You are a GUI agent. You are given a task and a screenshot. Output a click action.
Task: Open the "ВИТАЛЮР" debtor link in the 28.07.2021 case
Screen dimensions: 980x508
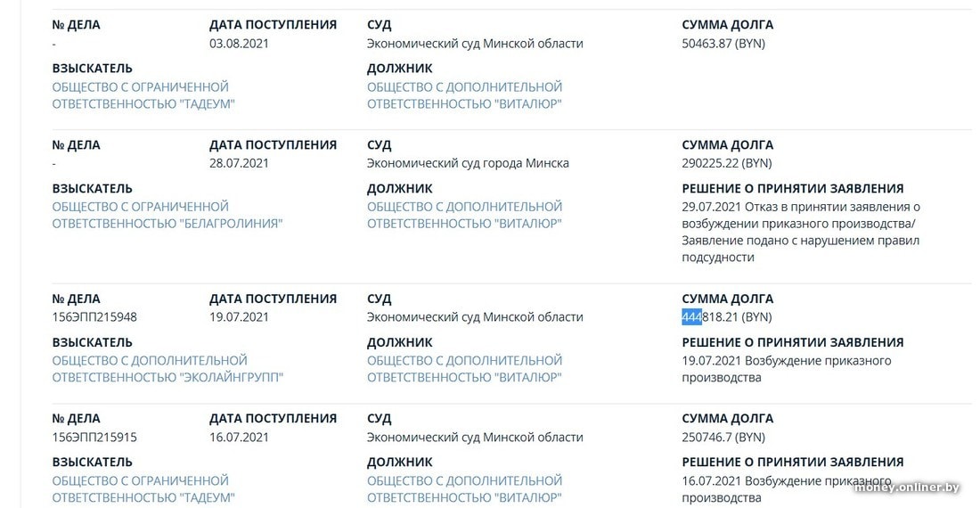pyautogui.click(x=464, y=215)
